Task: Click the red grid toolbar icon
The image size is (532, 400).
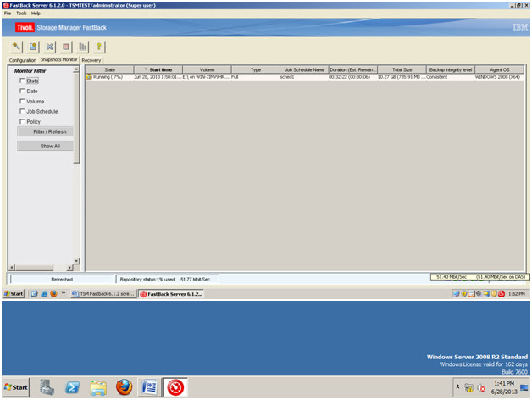Action: tap(66, 47)
